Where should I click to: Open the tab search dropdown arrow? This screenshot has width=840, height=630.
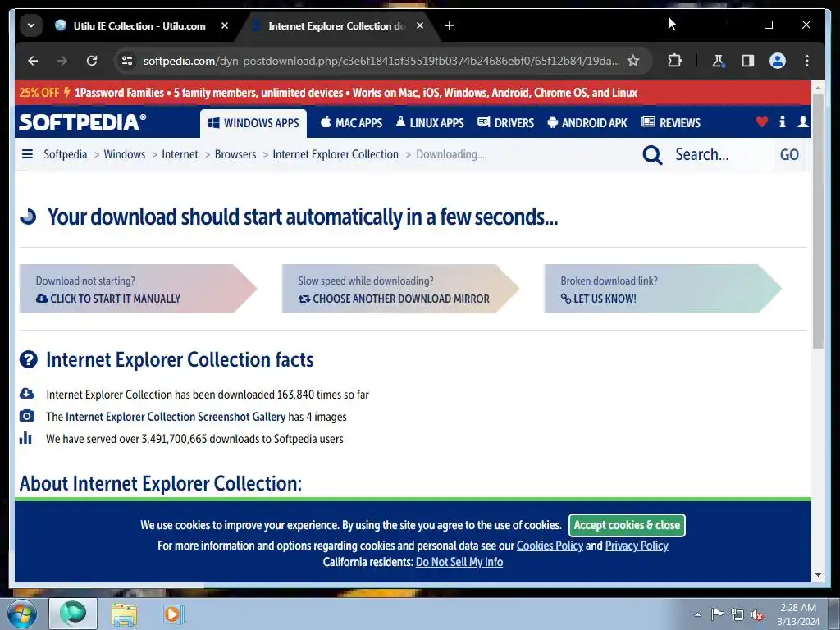point(31,25)
